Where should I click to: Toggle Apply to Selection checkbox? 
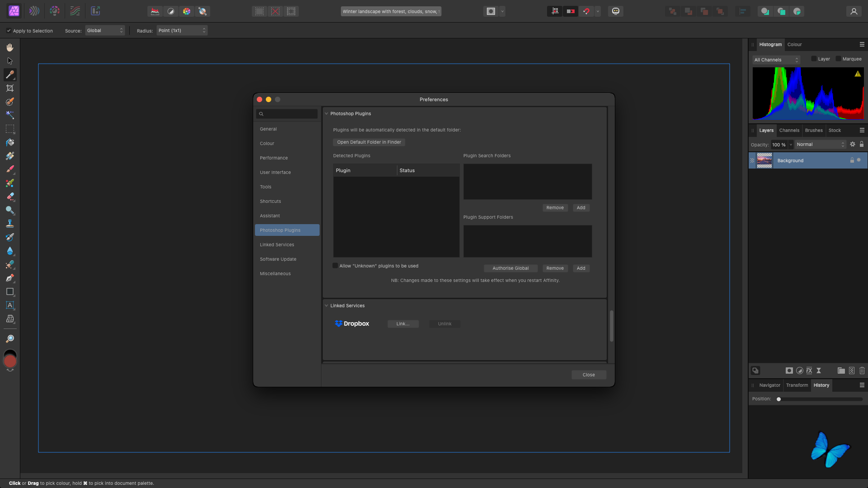coord(9,31)
